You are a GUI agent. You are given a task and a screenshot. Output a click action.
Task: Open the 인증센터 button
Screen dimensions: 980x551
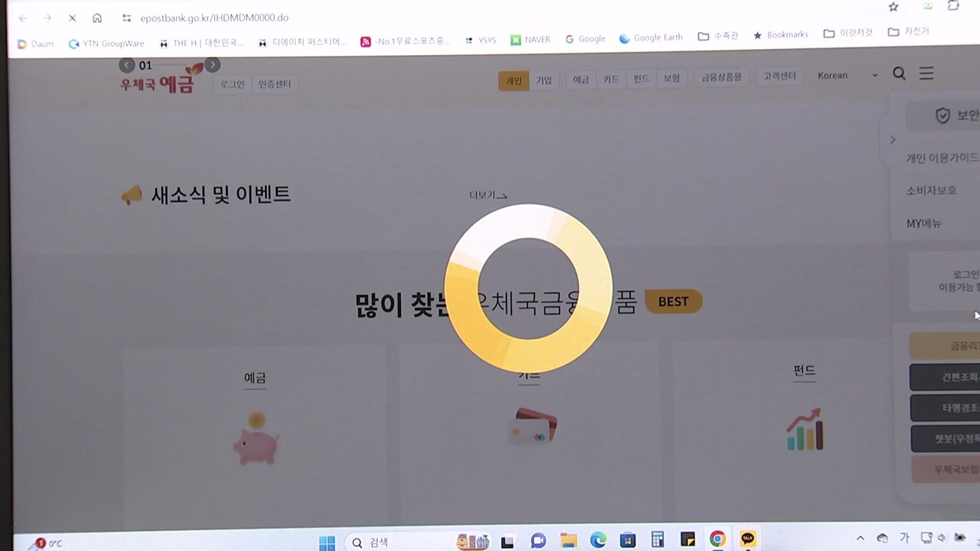(275, 84)
